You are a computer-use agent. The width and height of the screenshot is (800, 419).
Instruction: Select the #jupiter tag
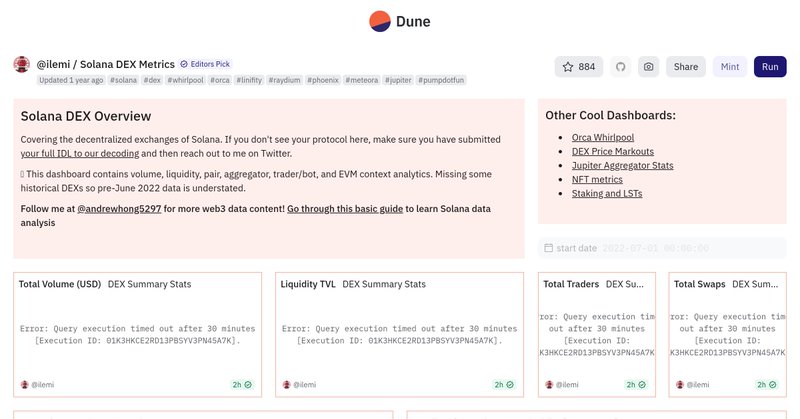pos(398,80)
